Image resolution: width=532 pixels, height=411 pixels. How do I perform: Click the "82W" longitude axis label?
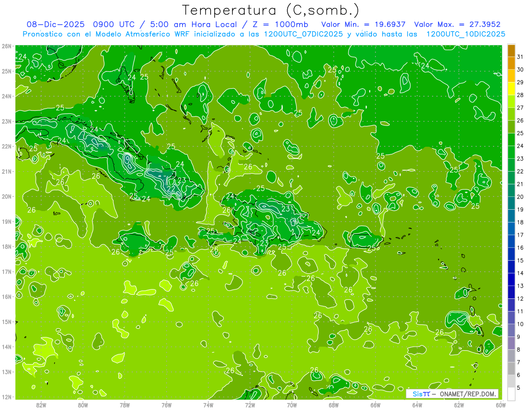point(41,404)
